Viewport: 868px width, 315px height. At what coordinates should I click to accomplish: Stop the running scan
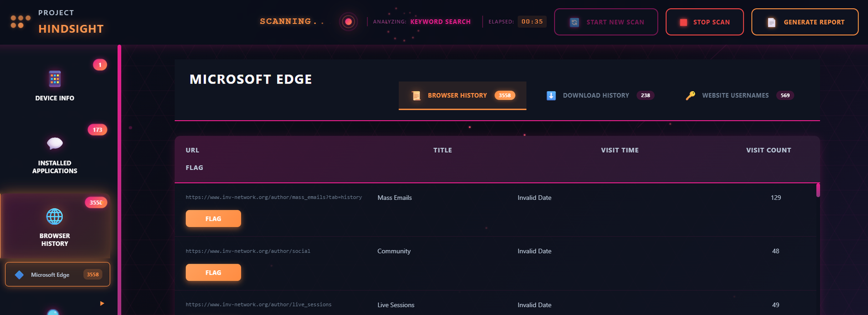pos(704,22)
